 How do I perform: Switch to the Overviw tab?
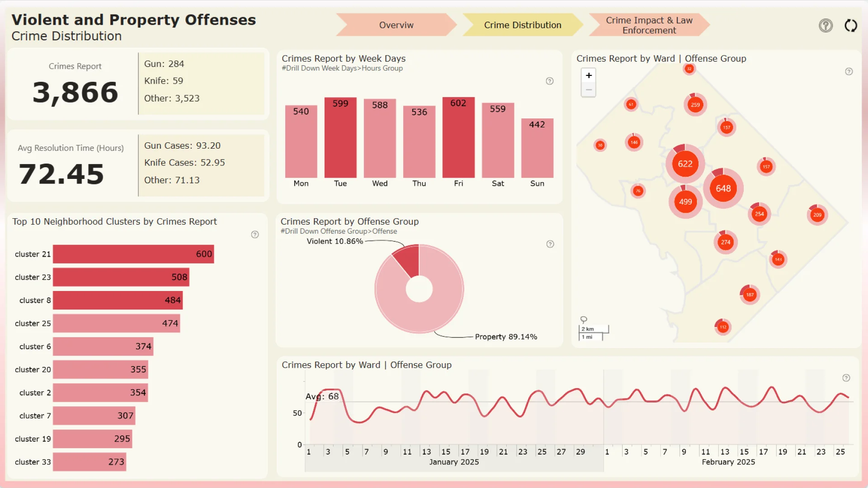coord(396,25)
